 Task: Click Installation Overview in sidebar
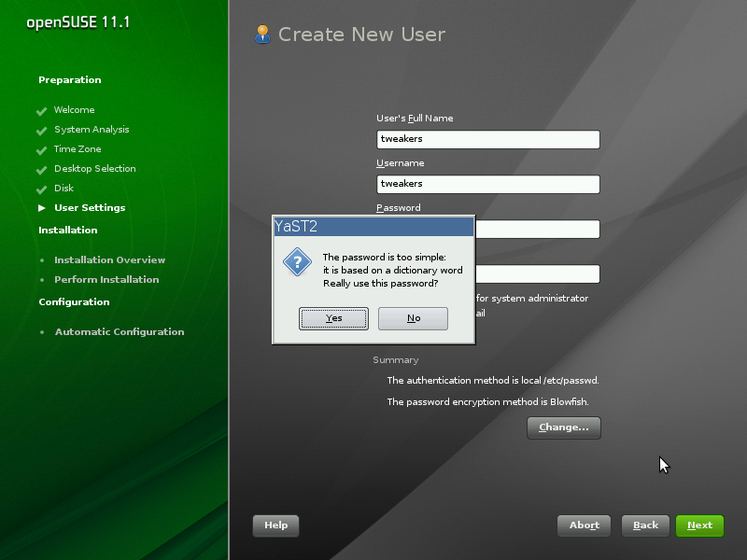tap(109, 260)
